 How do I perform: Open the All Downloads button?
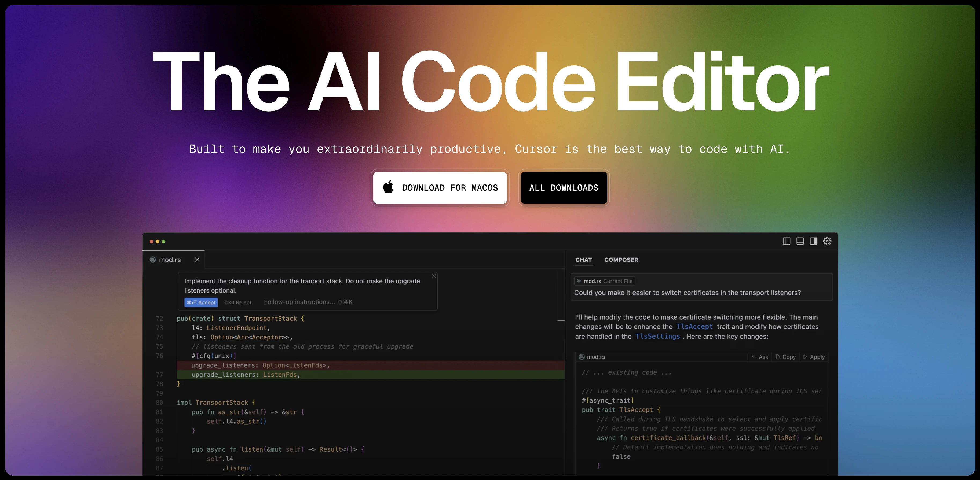click(564, 188)
